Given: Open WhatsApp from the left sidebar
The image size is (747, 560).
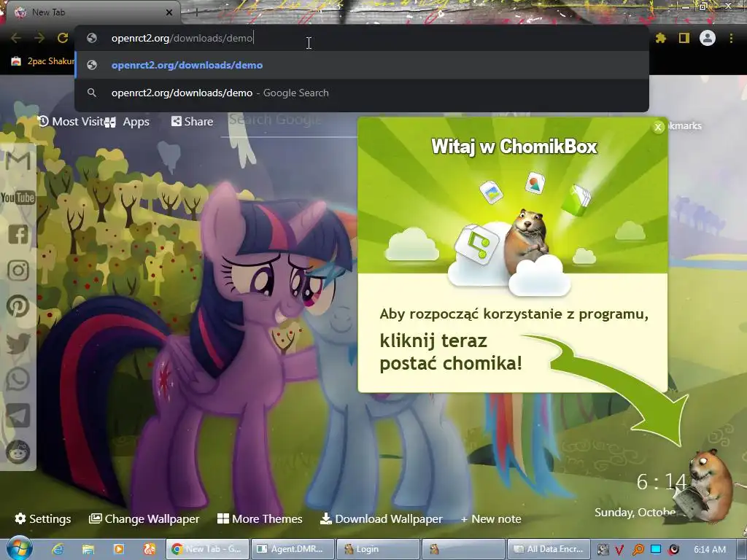Looking at the screenshot, I should tap(18, 379).
